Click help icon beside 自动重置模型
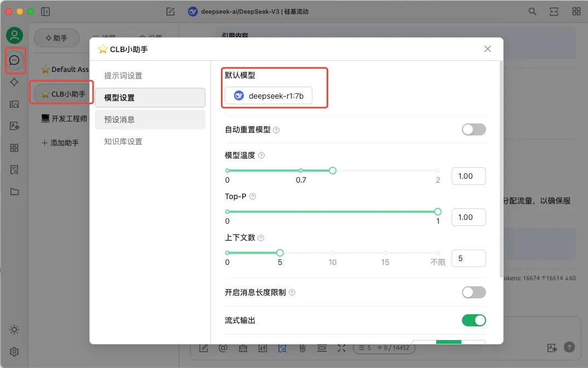588x368 pixels. 276,130
